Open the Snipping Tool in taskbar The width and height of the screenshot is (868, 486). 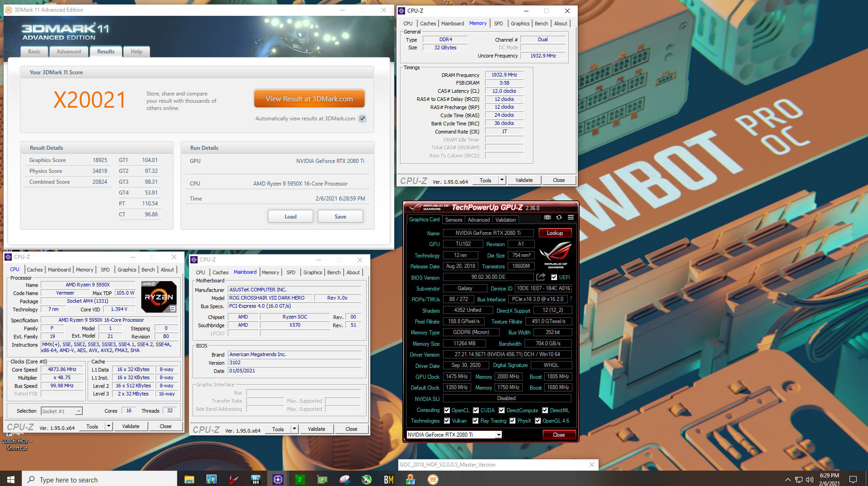[344, 479]
